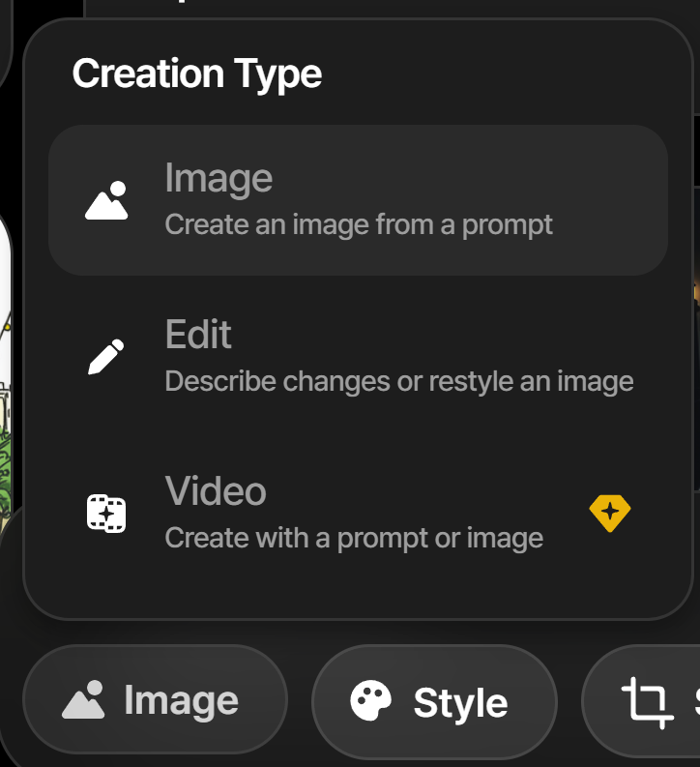Image resolution: width=700 pixels, height=767 pixels.
Task: Switch creation type to Video
Action: (x=358, y=513)
